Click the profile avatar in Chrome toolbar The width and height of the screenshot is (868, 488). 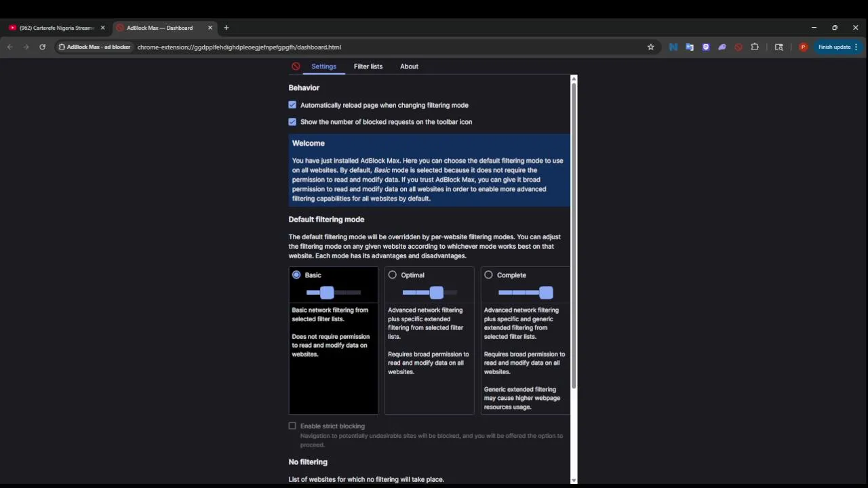(x=804, y=47)
